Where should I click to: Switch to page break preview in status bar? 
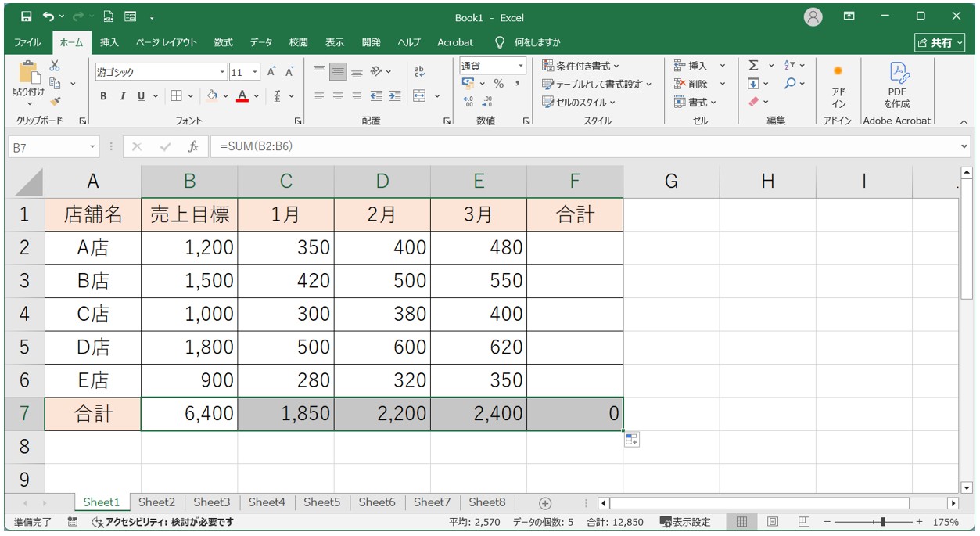pos(803,522)
